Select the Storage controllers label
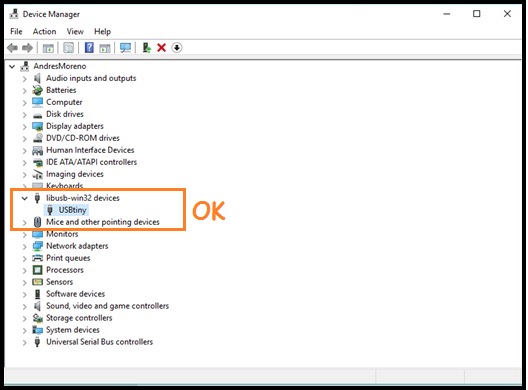 click(x=79, y=318)
